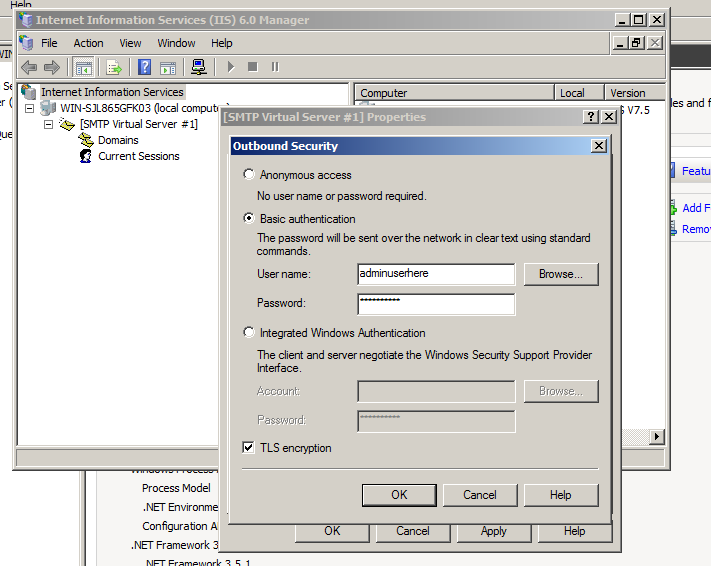Open the blue Help toolbar icon

[145, 68]
